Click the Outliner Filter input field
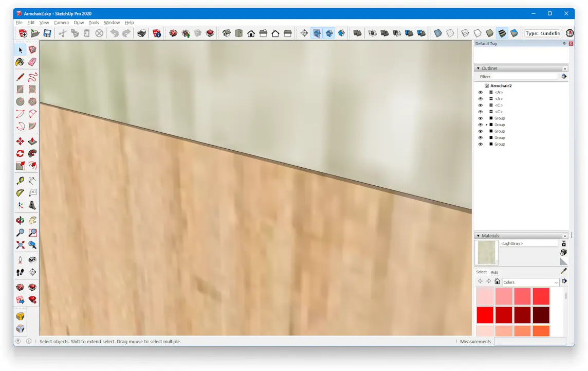Image resolution: width=588 pixels, height=371 pixels. click(524, 77)
